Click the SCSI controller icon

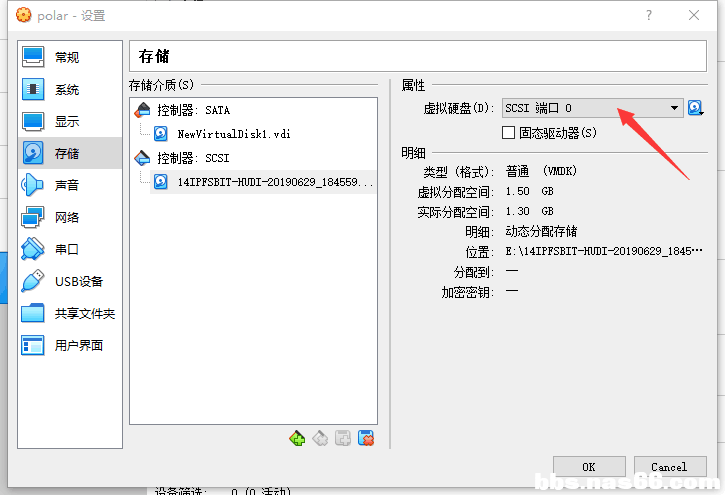click(x=142, y=158)
